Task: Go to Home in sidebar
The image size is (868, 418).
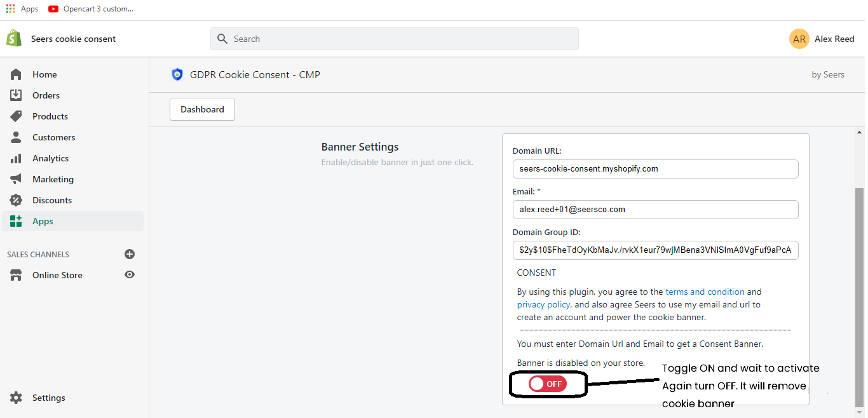Action: click(x=44, y=74)
